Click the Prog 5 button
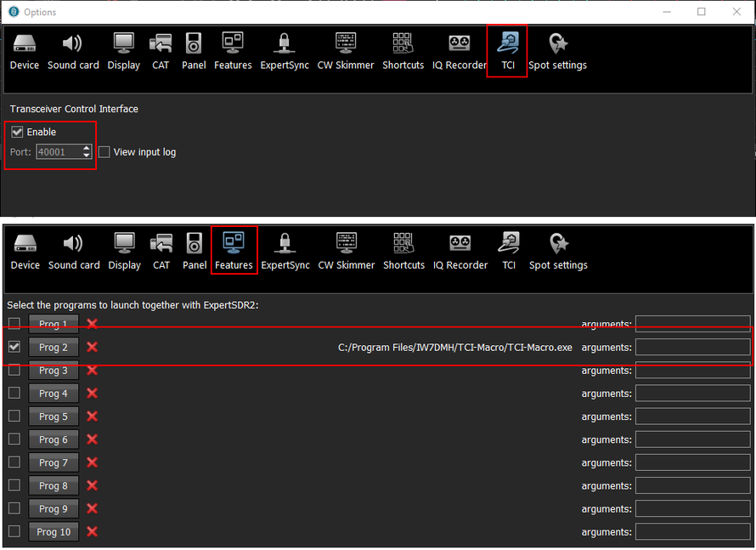This screenshot has width=756, height=550. (x=54, y=417)
